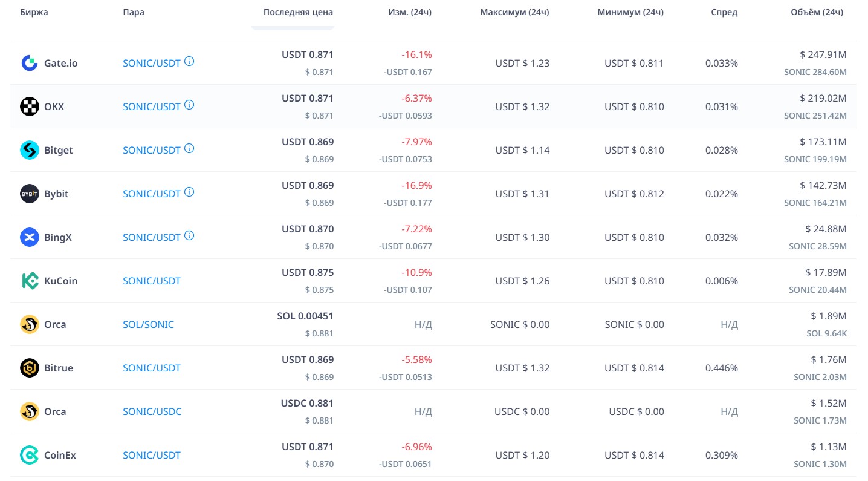Viewport: 868px width, 481px height.
Task: Click the Изм. (24ч) column header
Action: point(410,12)
